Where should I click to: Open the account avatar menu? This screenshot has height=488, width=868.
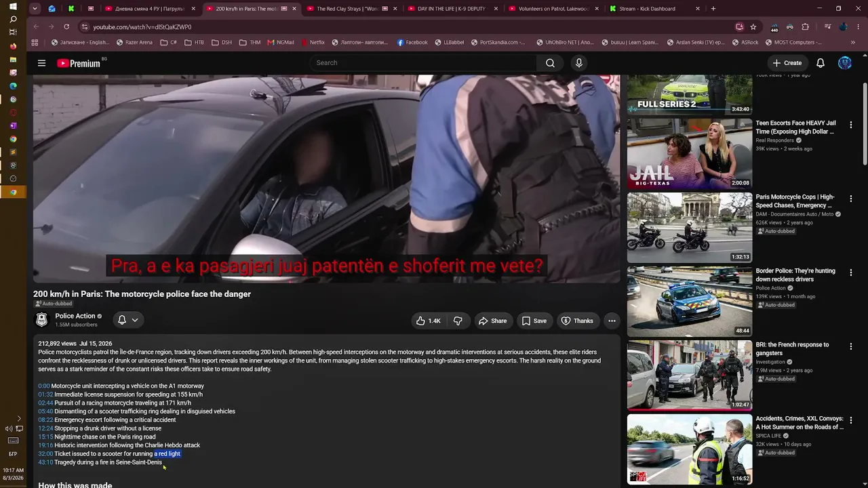pos(845,63)
